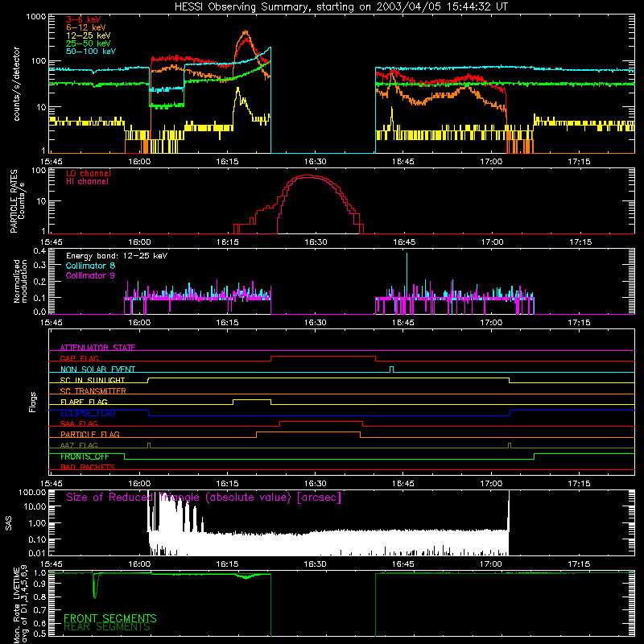644x644 pixels.
Task: Click the raised orange PARTICLE_FLAG segment
Action: pyautogui.click(x=308, y=432)
